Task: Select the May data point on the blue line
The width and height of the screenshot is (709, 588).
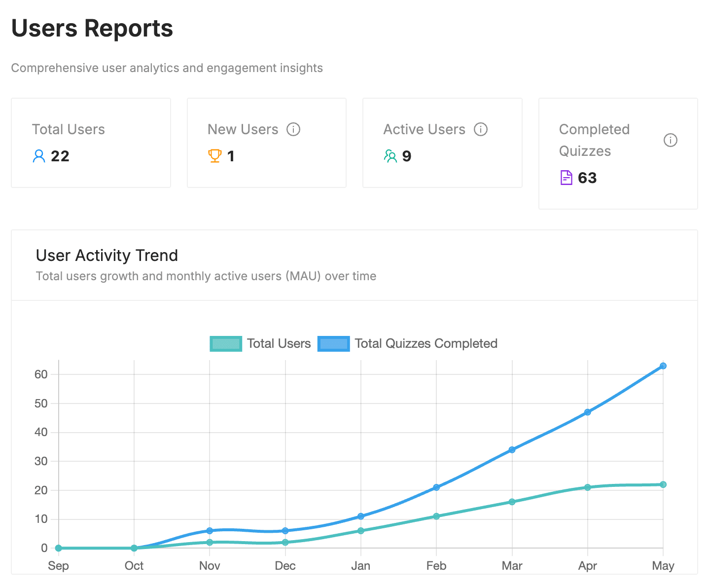Action: pos(663,366)
